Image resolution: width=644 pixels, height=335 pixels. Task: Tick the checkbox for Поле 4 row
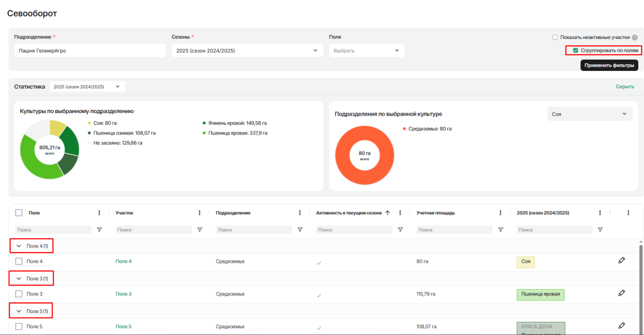pos(19,261)
